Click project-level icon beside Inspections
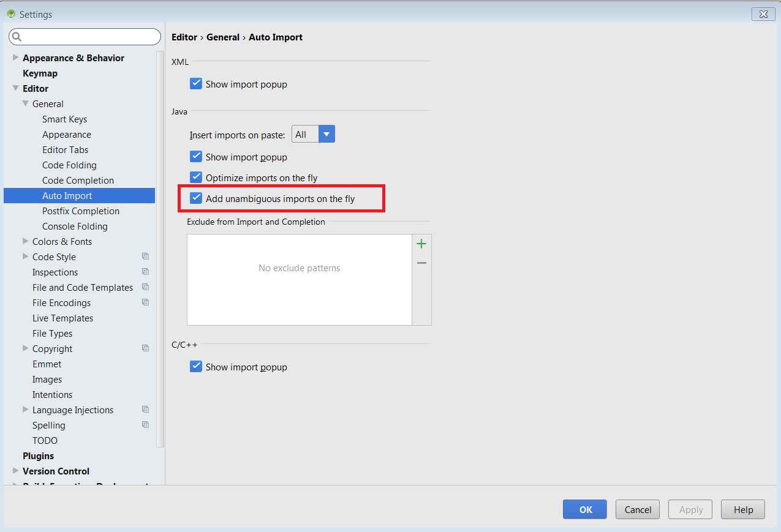The width and height of the screenshot is (781, 532). (x=145, y=272)
